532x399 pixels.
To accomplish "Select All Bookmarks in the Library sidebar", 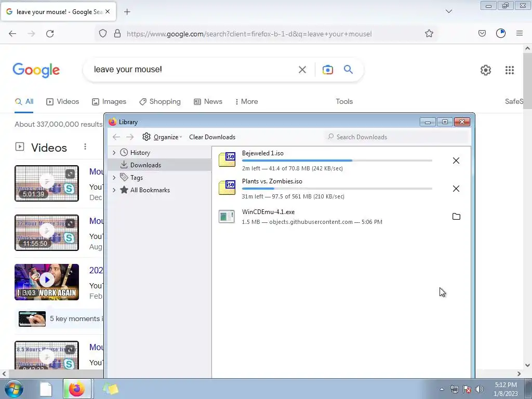I will click(150, 190).
